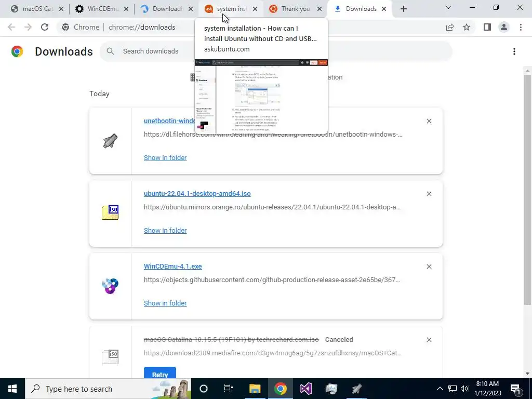This screenshot has width=532, height=399.
Task: Click the Chrome taskbar icon
Action: coord(280,389)
